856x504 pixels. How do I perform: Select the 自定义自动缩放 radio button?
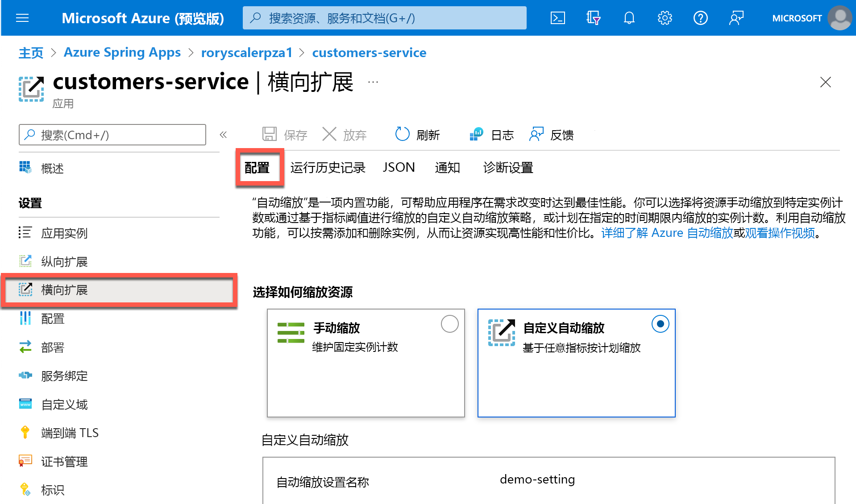[x=660, y=324]
